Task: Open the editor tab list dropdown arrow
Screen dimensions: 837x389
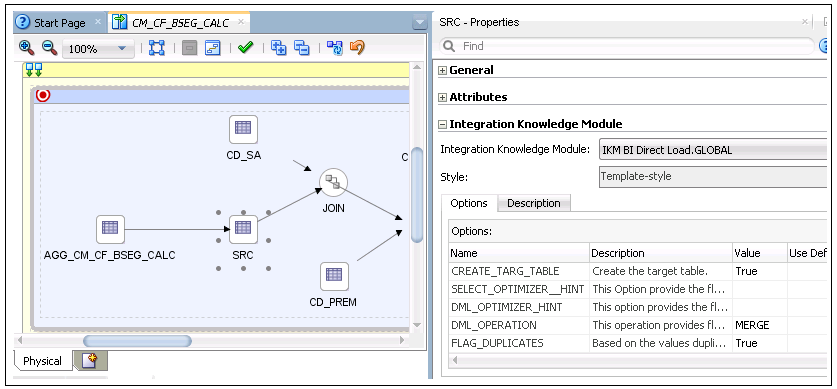Action: point(420,23)
